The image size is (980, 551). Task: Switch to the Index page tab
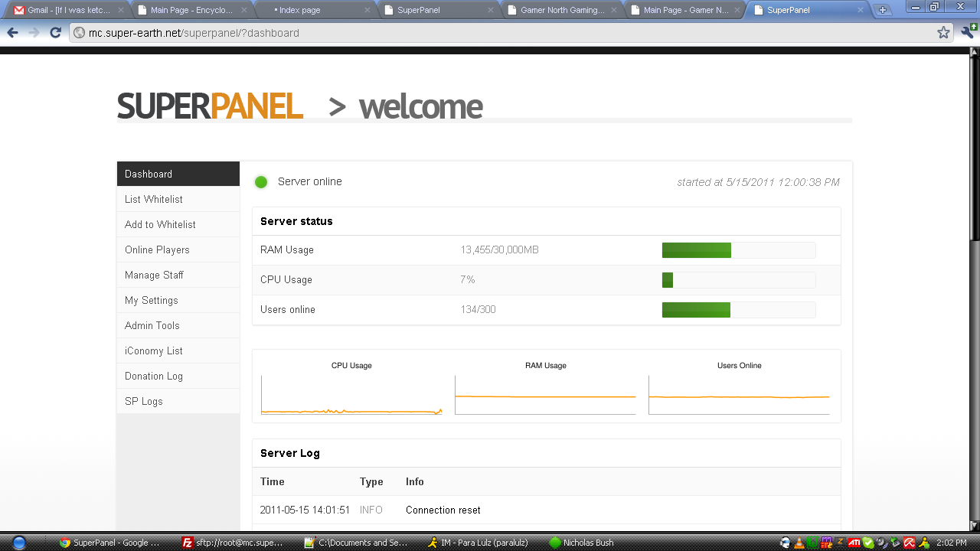314,10
